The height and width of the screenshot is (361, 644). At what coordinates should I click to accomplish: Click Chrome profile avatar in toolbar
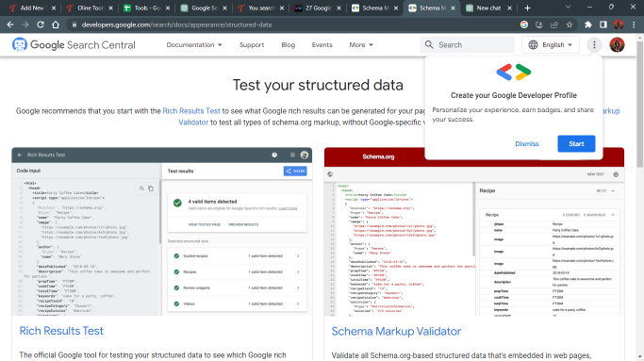(x=619, y=25)
